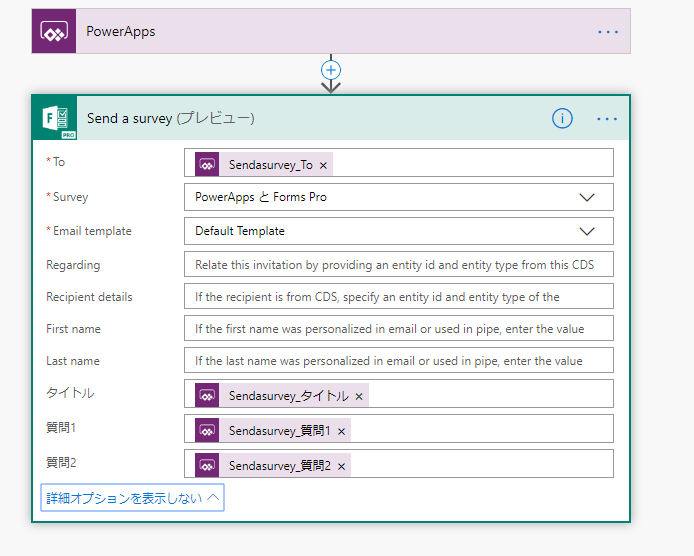694x556 pixels.
Task: Hide advanced options with 詳細オプションを表示しない
Action: (x=132, y=498)
